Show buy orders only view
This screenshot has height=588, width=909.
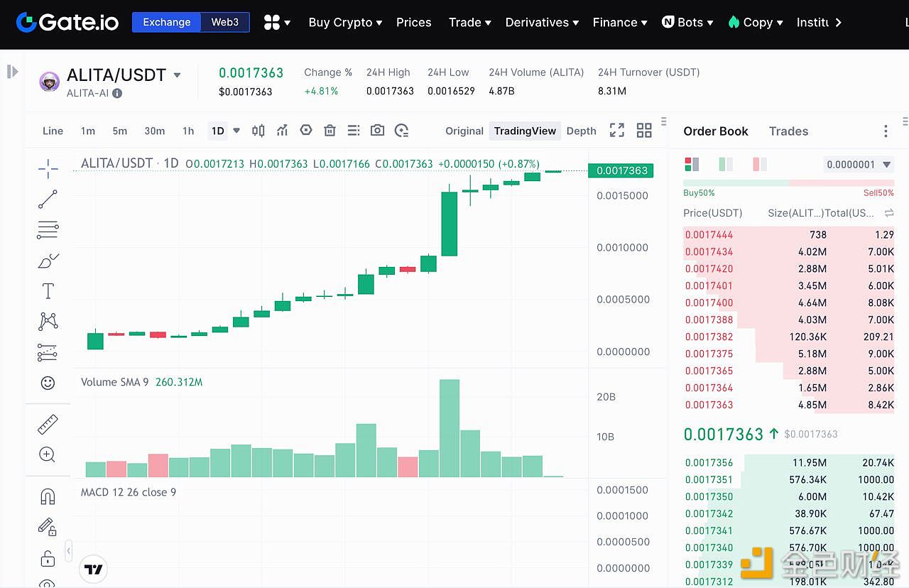click(x=726, y=165)
